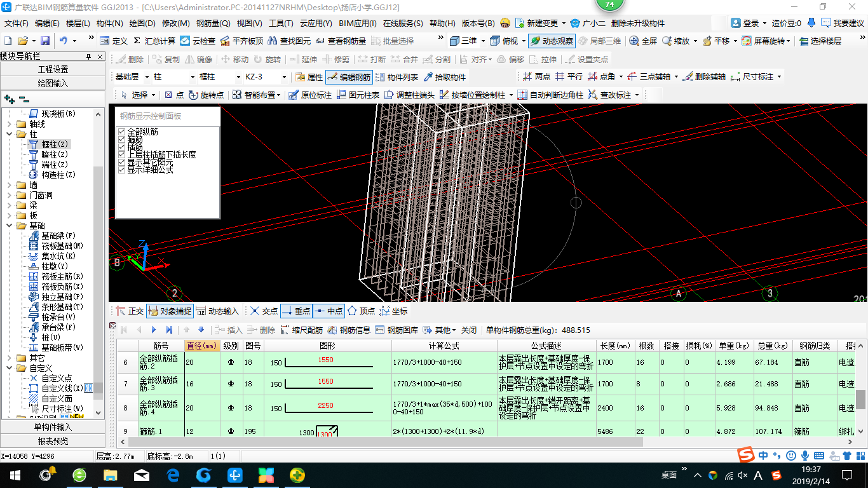Click 缩尺配筋 button
The height and width of the screenshot is (488, 868).
[301, 330]
